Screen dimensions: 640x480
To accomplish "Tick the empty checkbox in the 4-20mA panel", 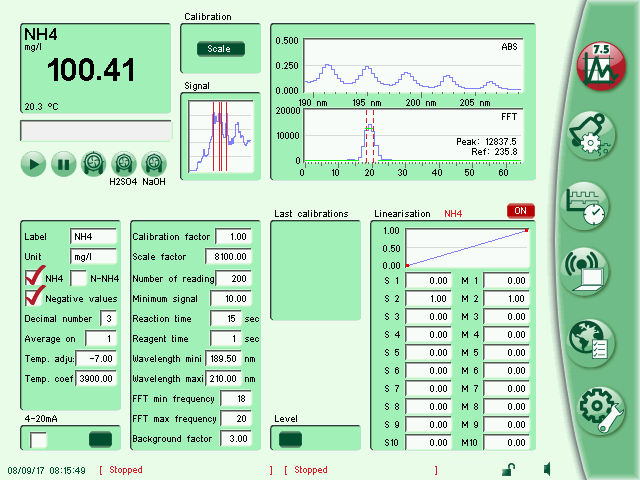I will tap(39, 439).
